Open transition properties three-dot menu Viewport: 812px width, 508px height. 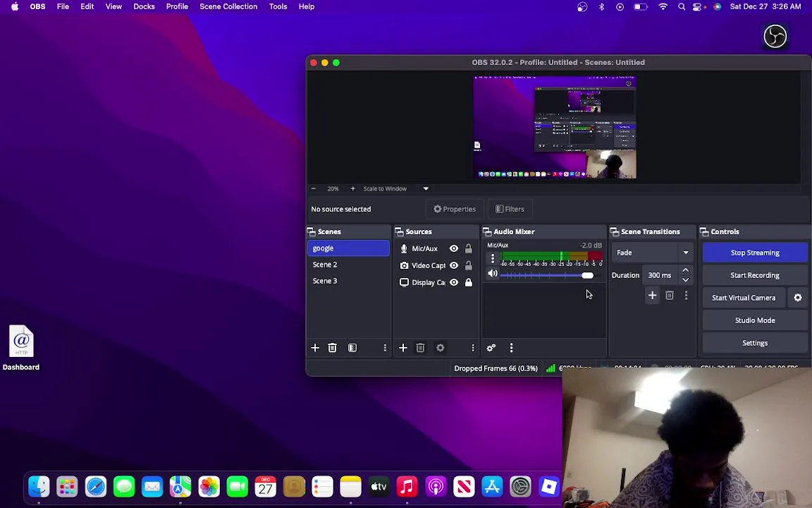(x=686, y=296)
